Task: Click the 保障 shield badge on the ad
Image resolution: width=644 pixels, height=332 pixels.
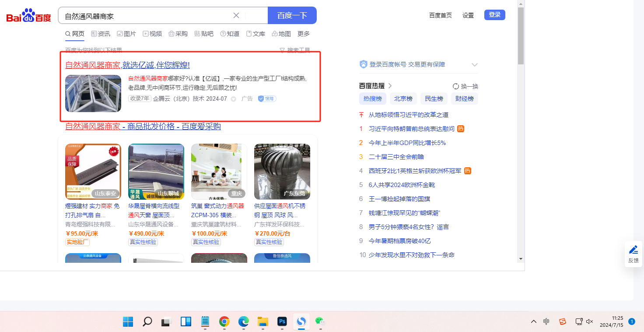Action: pos(267,99)
